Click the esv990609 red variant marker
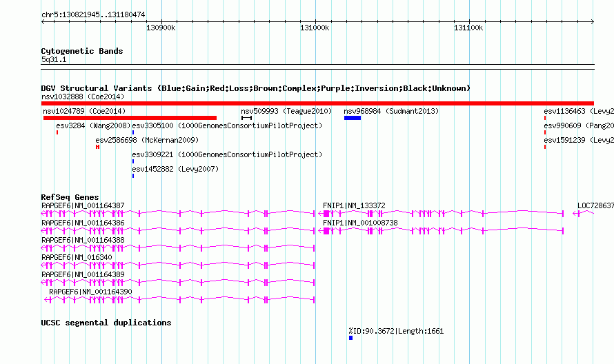Image resolution: width=614 pixels, height=364 pixels. point(545,132)
